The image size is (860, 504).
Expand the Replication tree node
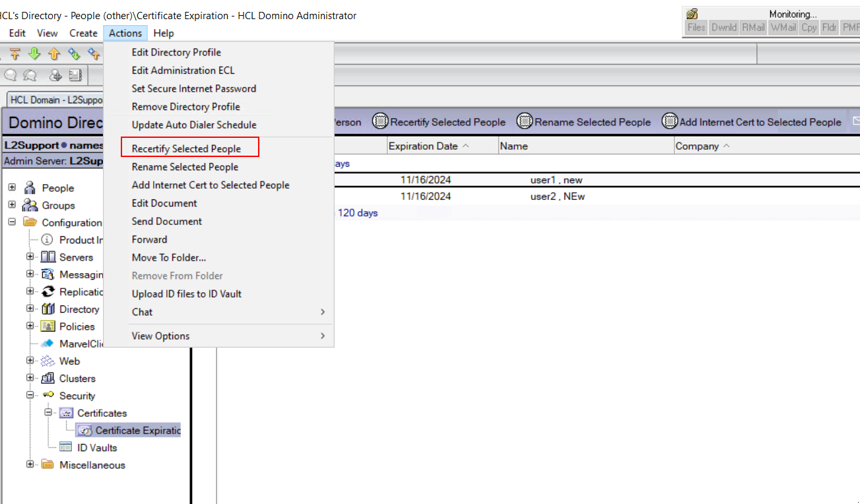point(30,291)
